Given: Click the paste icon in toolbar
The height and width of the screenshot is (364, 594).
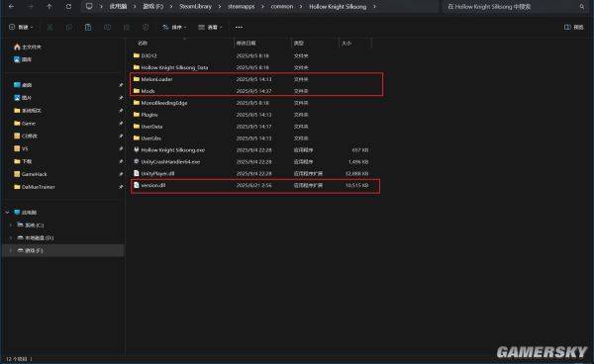Looking at the screenshot, I should coord(88,28).
